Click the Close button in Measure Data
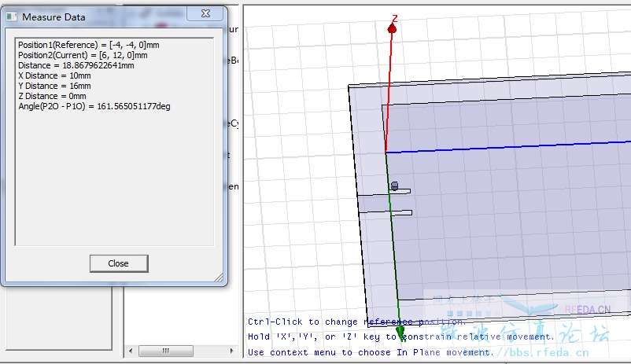The height and width of the screenshot is (364, 631). [118, 263]
